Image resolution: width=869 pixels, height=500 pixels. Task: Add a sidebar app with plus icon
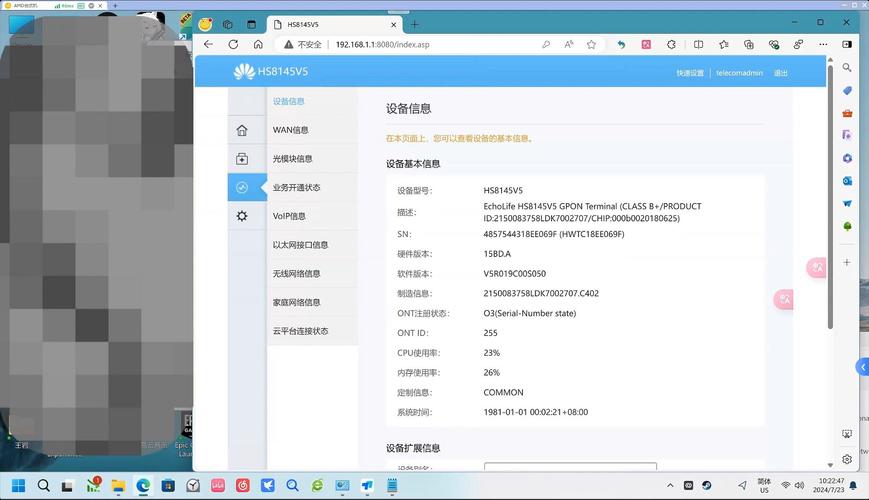847,262
